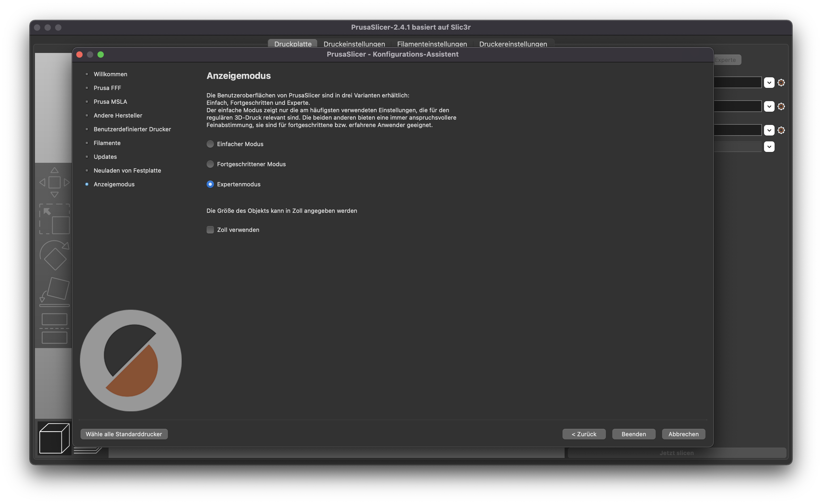
Task: Close the Konfigurations-Assistent dialog
Action: pos(79,54)
